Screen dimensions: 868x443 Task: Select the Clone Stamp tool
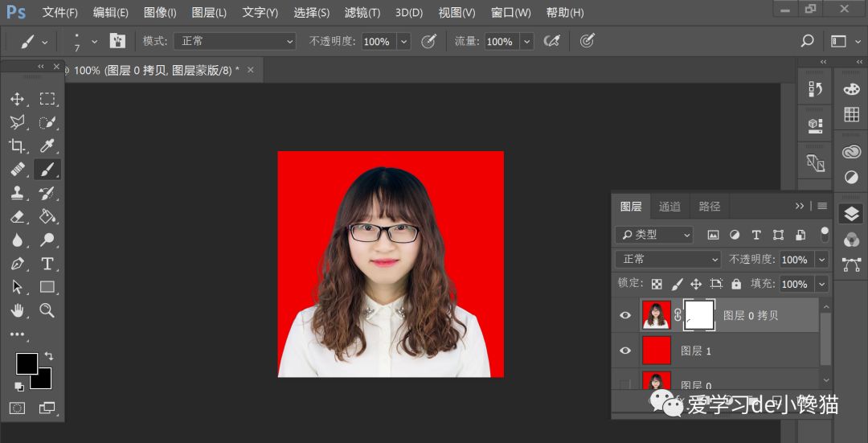pos(17,193)
